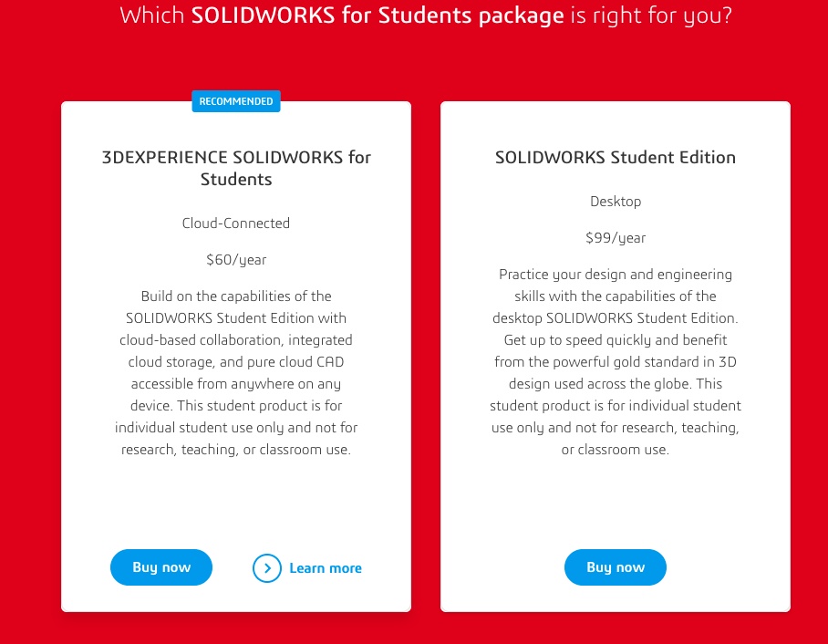Click the 'Practice your design and engineering' line
This screenshot has width=828, height=644.
click(x=616, y=275)
